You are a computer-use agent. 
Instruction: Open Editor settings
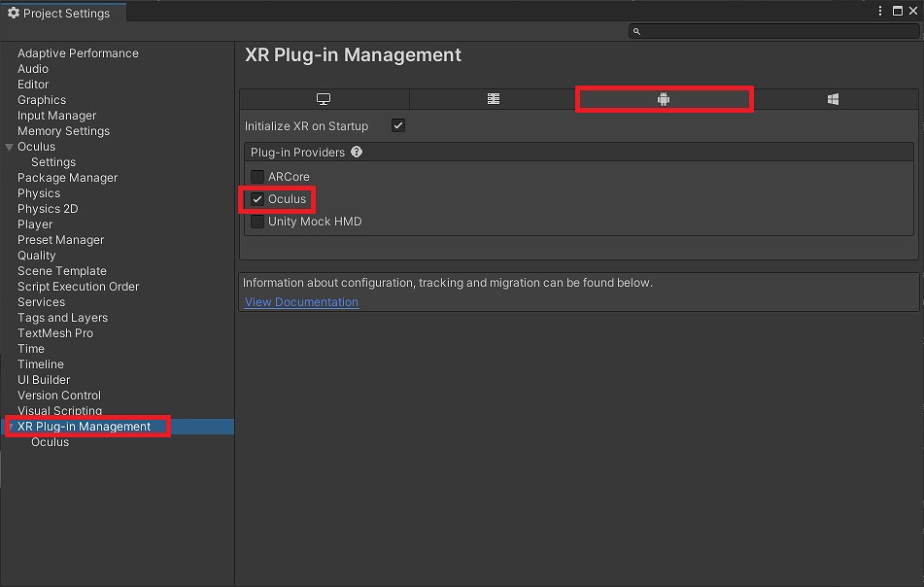coord(33,85)
